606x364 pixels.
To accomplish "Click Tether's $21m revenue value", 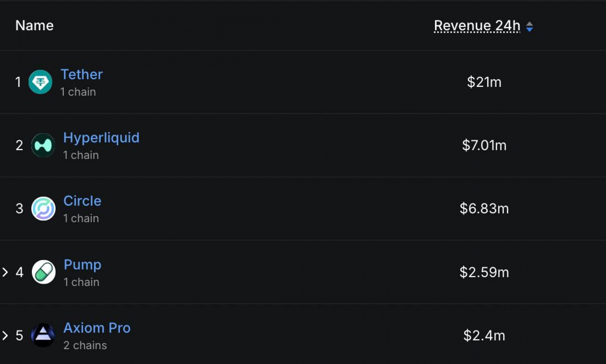I will coord(484,82).
